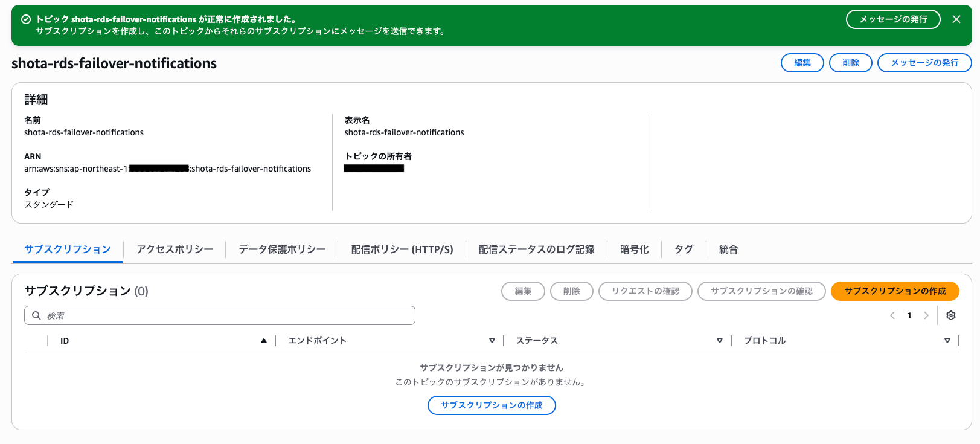Click disabled 削除 button in subscriptions panel
This screenshot has width=980, height=444.
point(571,291)
